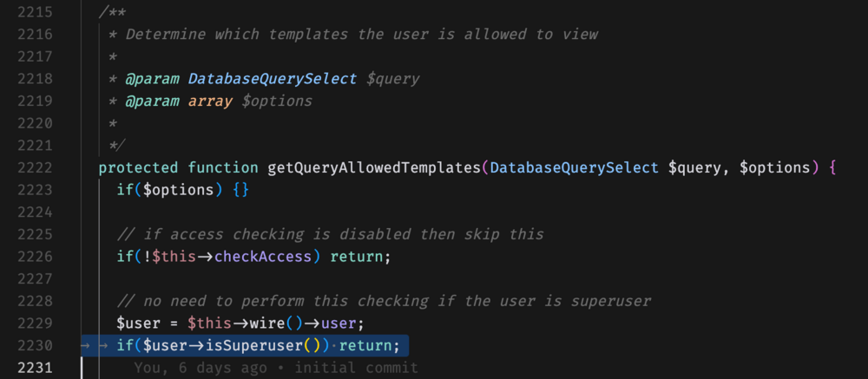
Task: Click the $query variable in the docblock
Action: (392, 79)
